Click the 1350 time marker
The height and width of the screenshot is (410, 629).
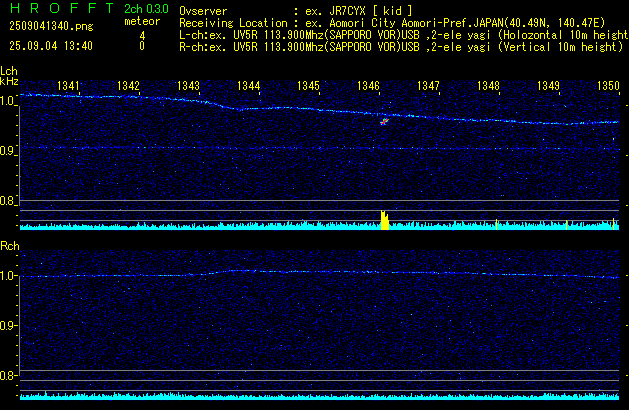(x=609, y=86)
